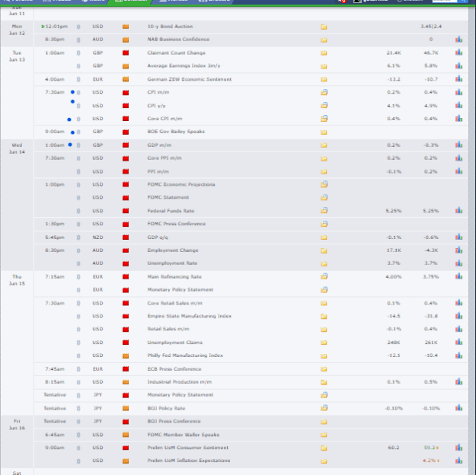Viewport: 476px width, 475px height.
Task: Open chart icon for Unemployment Claims
Action: click(458, 343)
